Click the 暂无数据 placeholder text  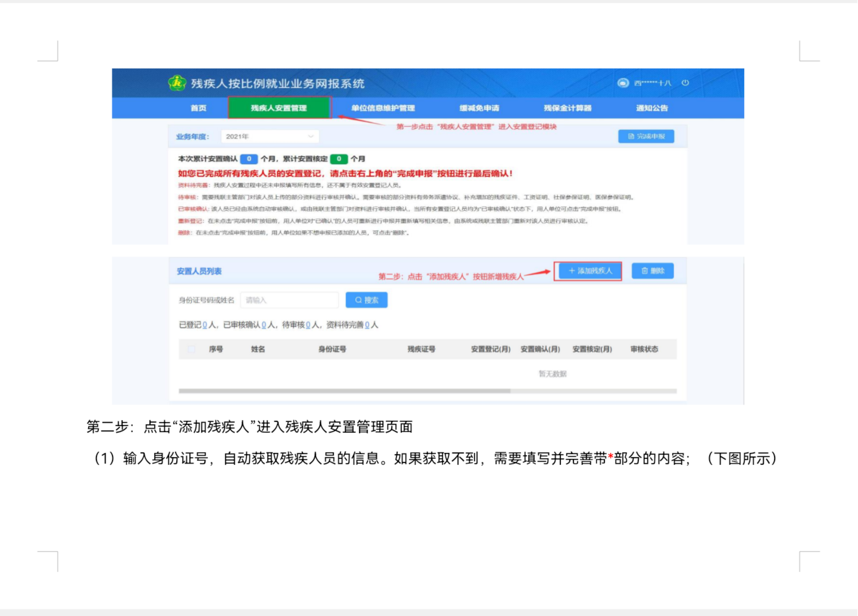point(553,374)
